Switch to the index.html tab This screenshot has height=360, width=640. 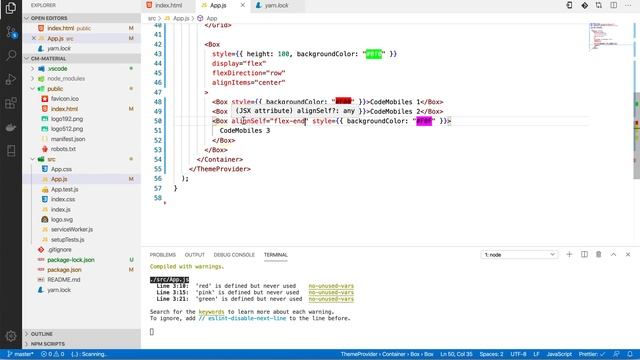169,5
